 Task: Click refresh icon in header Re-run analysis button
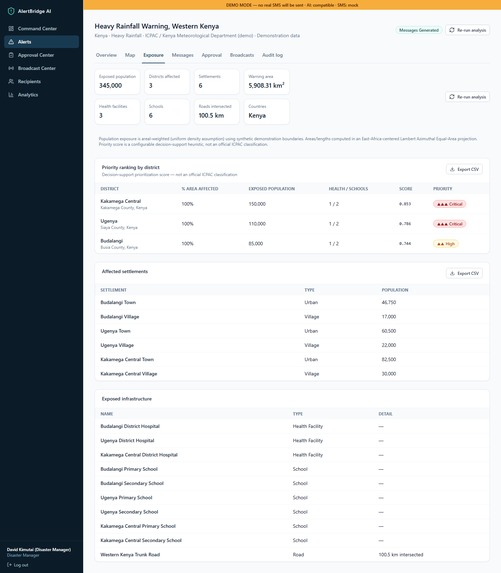tap(452, 30)
